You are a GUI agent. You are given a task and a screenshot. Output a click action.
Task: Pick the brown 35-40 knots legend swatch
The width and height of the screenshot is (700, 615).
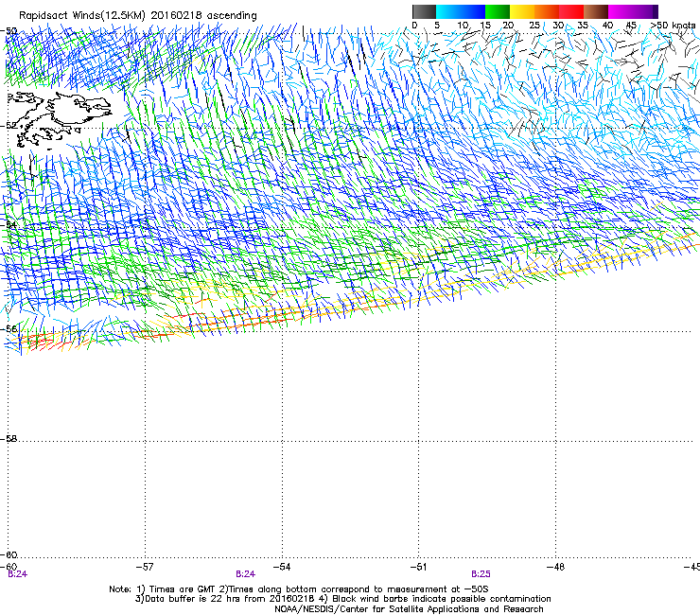click(x=596, y=11)
